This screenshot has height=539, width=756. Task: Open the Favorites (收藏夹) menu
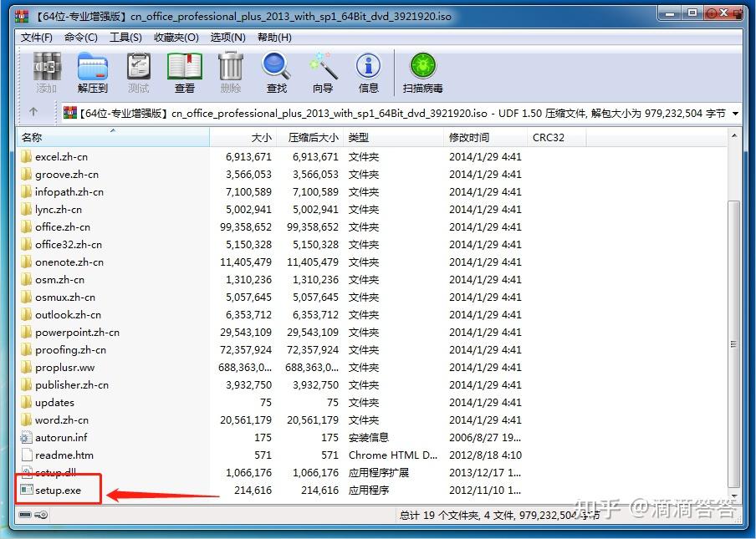pyautogui.click(x=176, y=37)
